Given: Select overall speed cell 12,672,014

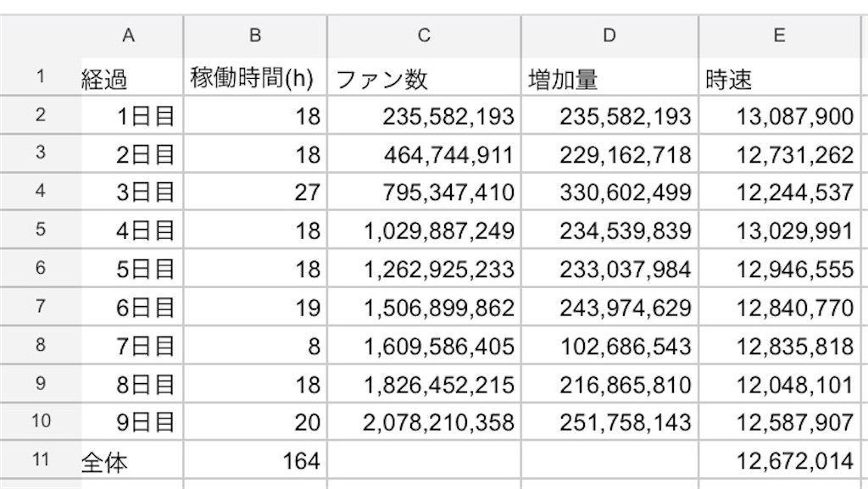Looking at the screenshot, I should (x=780, y=460).
